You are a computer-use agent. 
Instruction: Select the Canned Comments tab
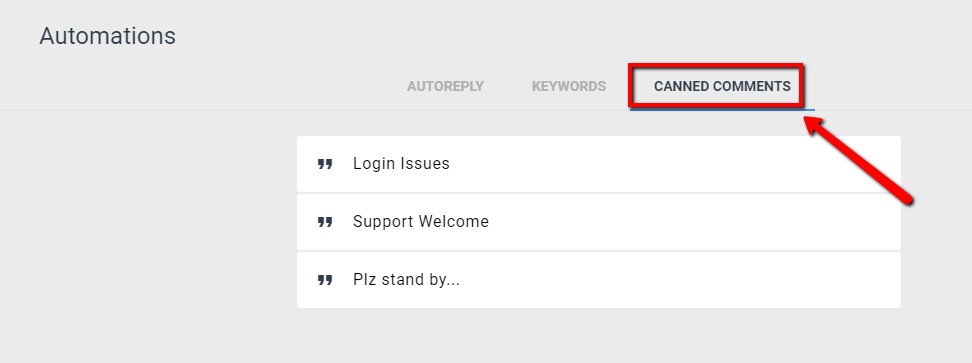(x=722, y=87)
